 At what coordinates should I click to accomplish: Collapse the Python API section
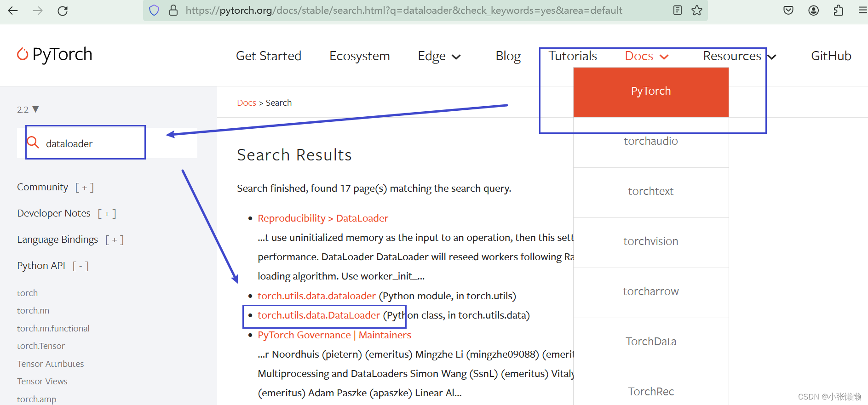(x=53, y=266)
